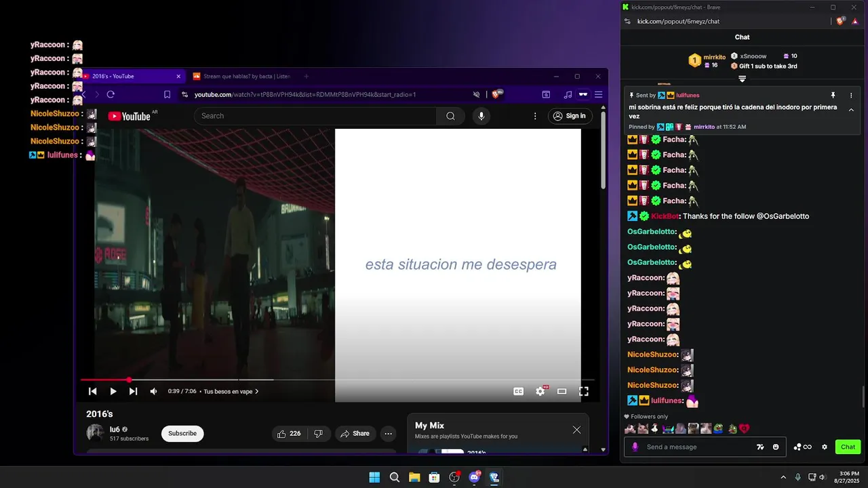Open site settings in Kick chat window
This screenshot has height=488, width=868.
coord(627,21)
